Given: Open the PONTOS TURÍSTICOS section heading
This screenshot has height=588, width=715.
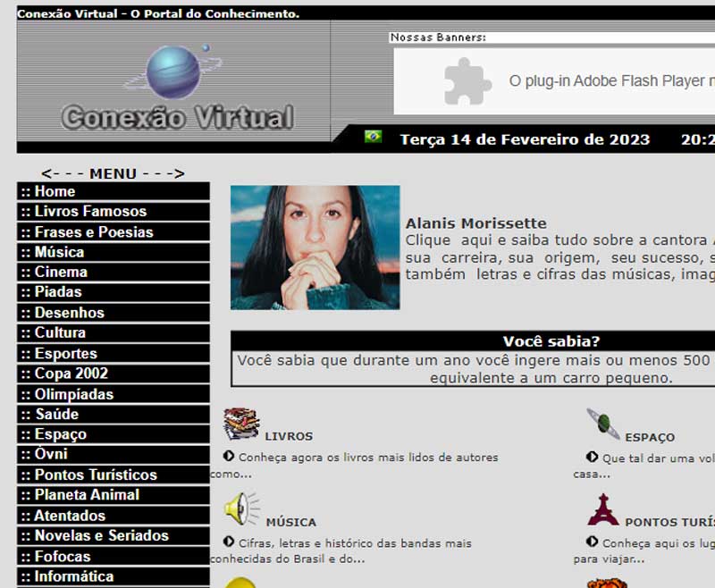Looking at the screenshot, I should click(669, 523).
